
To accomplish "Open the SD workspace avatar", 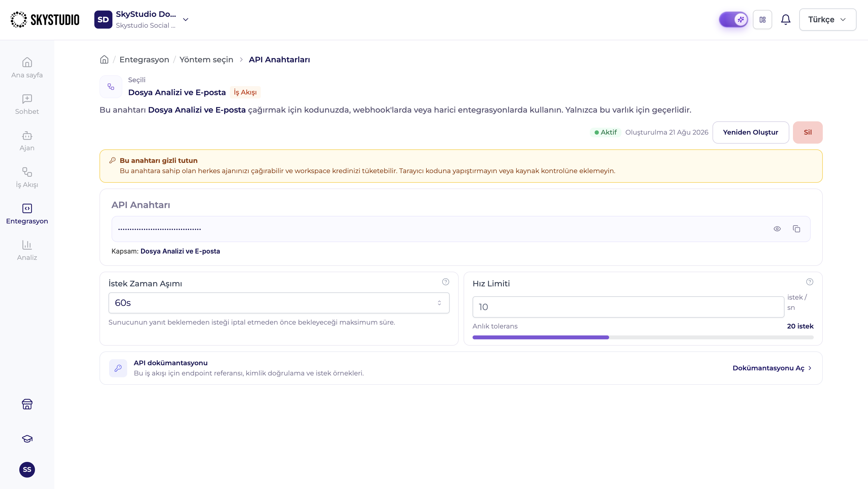I will pos(103,20).
